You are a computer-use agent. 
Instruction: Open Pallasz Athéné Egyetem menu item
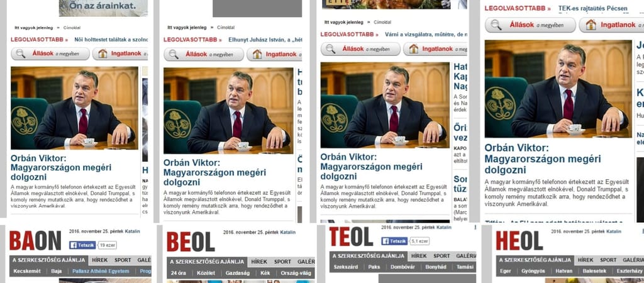tap(101, 271)
